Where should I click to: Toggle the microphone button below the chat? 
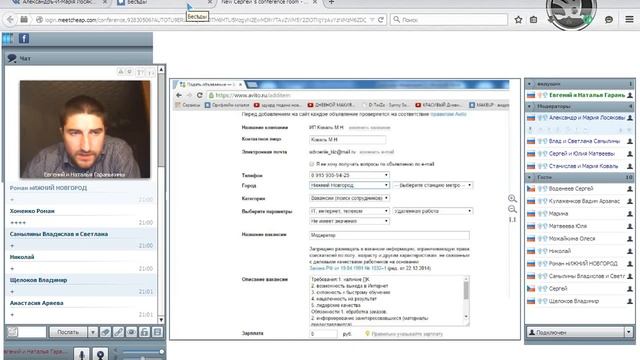tap(82, 354)
